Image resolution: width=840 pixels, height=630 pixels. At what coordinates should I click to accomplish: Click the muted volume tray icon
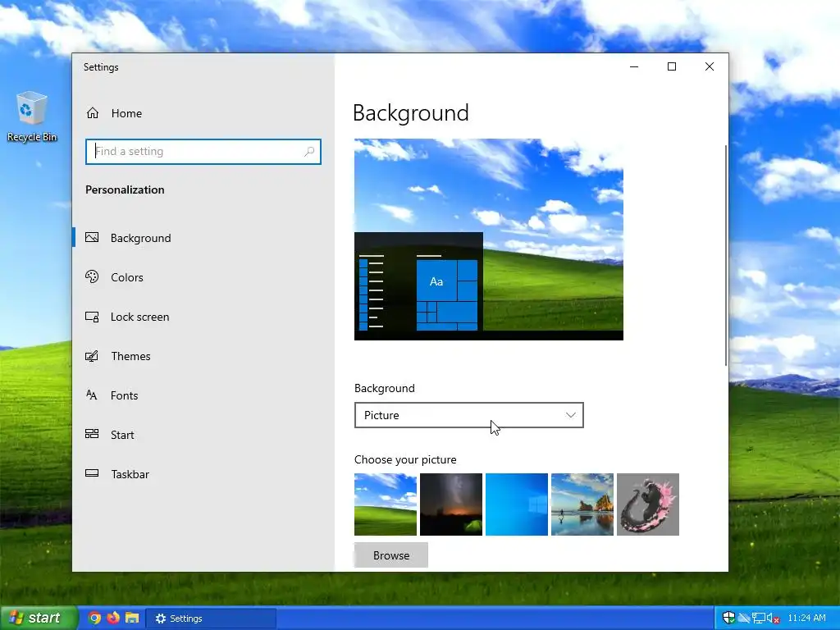point(773,618)
